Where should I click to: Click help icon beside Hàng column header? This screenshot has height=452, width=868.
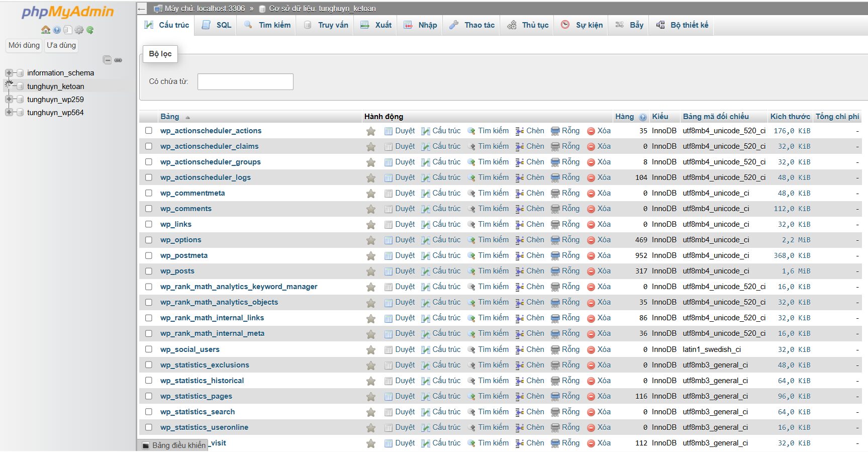pyautogui.click(x=643, y=117)
